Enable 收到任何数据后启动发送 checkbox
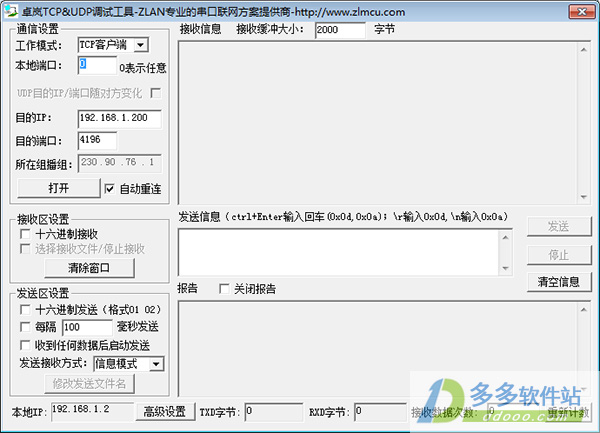 click(x=25, y=345)
